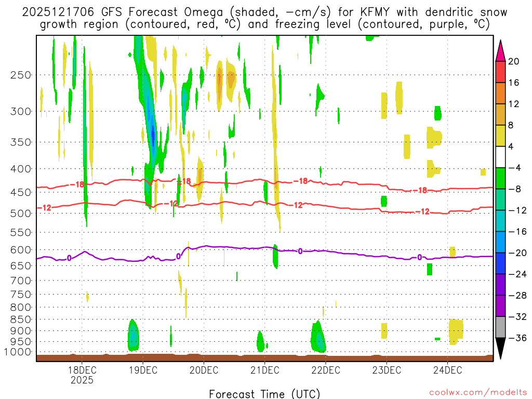Click the 500 pressure level label
532x399 pixels.
(20, 214)
